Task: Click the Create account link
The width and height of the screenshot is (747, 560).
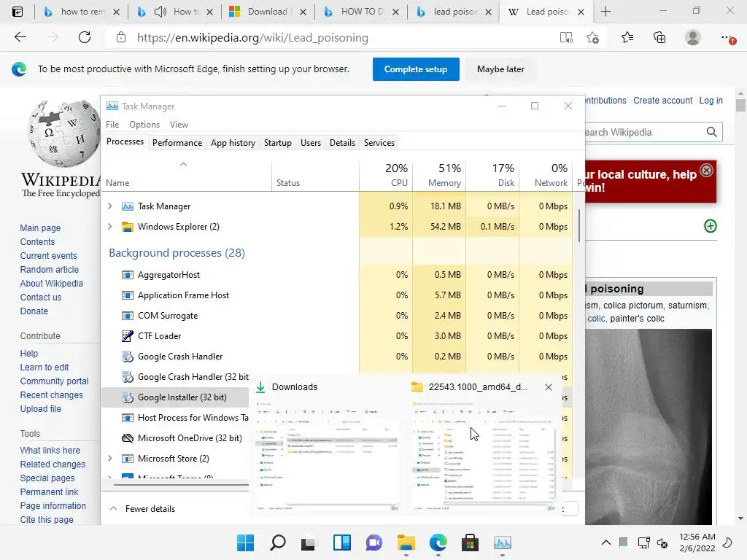Action: pos(662,101)
